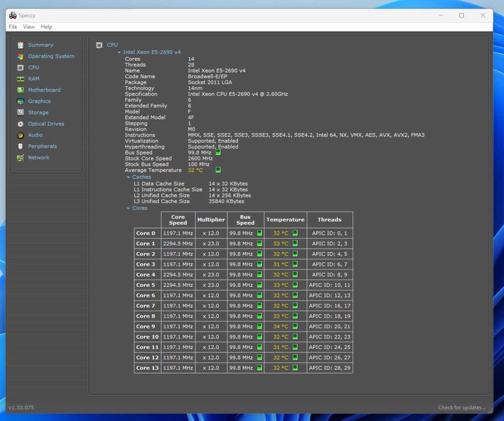Click green indicator next to Bus Speed 99.8 MHz summary
Screen dimensions: 504x421
[218, 152]
